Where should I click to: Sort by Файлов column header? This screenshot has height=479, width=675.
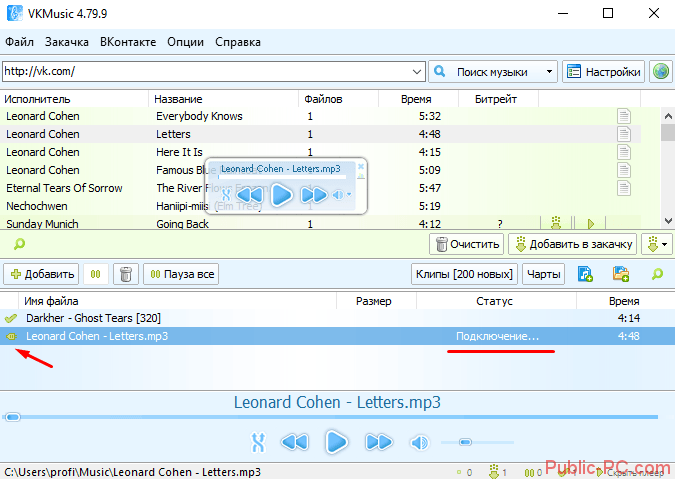pyautogui.click(x=338, y=99)
